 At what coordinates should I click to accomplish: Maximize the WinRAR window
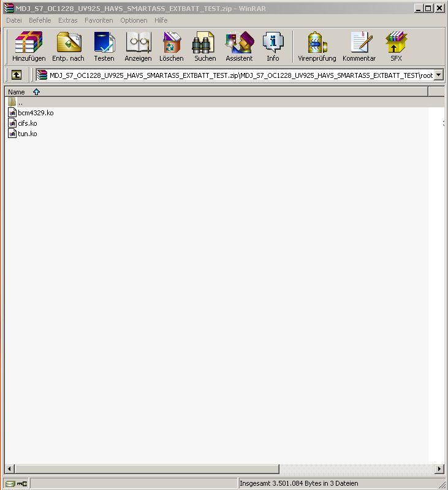click(428, 8)
